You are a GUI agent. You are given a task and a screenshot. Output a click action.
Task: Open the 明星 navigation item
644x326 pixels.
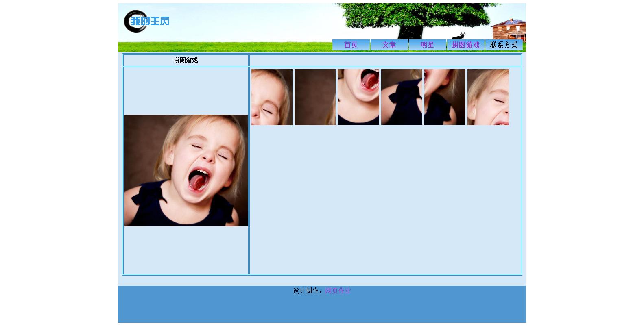pyautogui.click(x=427, y=45)
